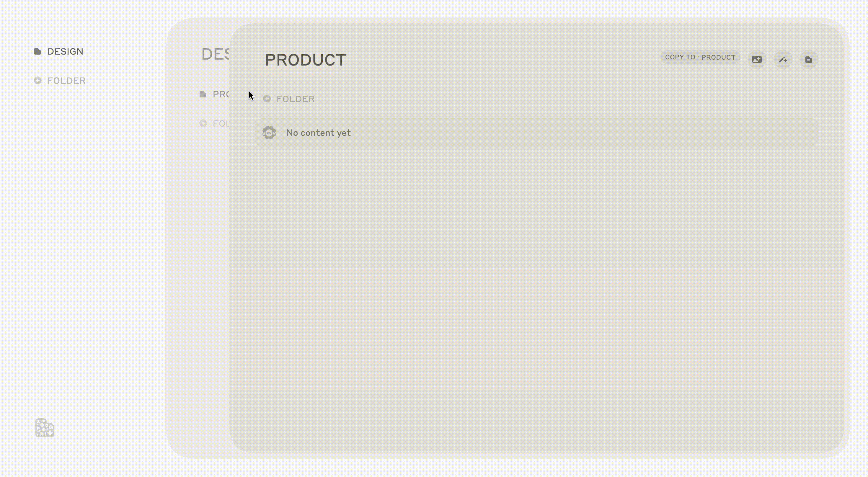The image size is (868, 477).
Task: Click the PRODUCT panel title
Action: (306, 60)
